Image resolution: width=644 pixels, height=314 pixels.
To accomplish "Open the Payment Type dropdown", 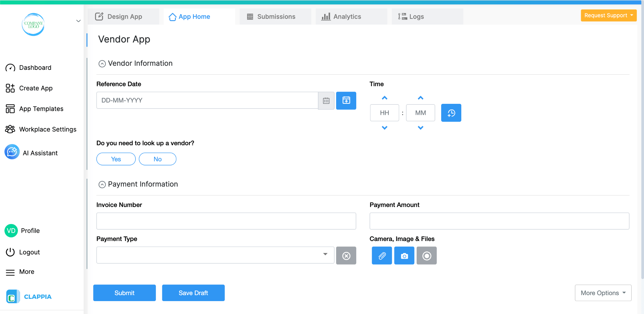I will pyautogui.click(x=325, y=255).
